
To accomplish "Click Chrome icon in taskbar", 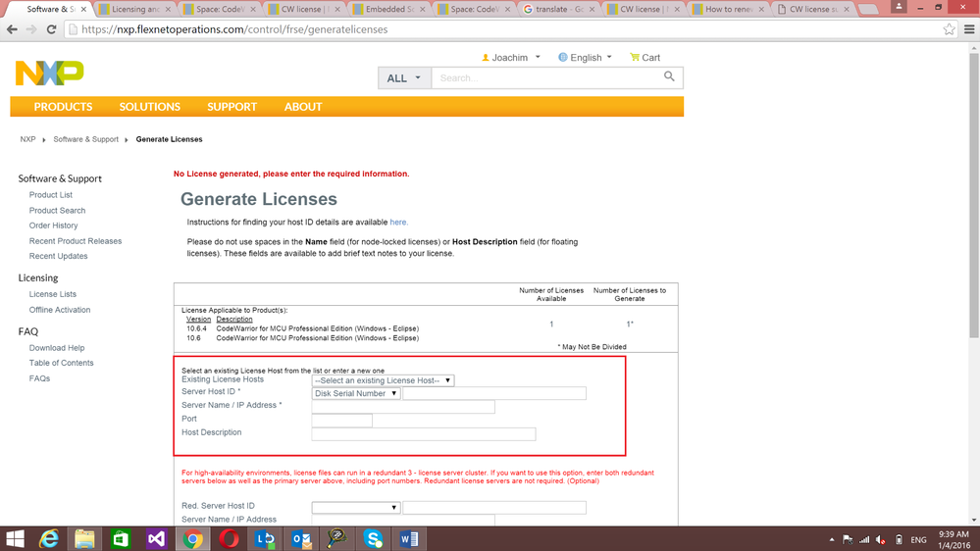I will 192,538.
